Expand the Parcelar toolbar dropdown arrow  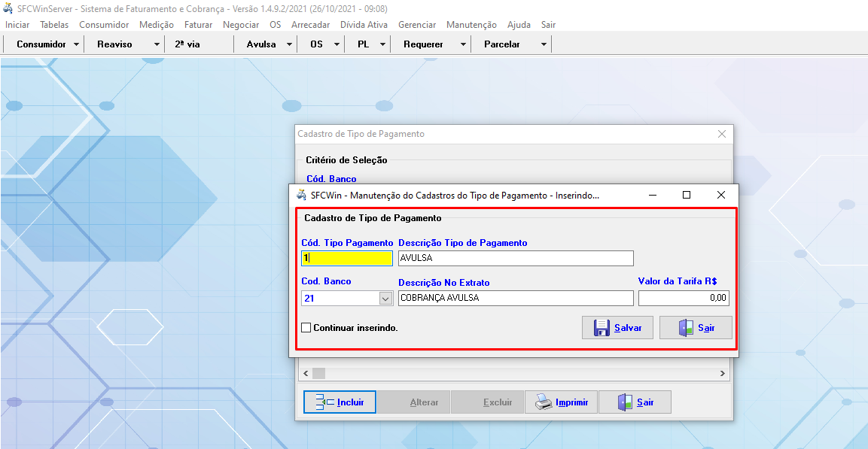544,44
